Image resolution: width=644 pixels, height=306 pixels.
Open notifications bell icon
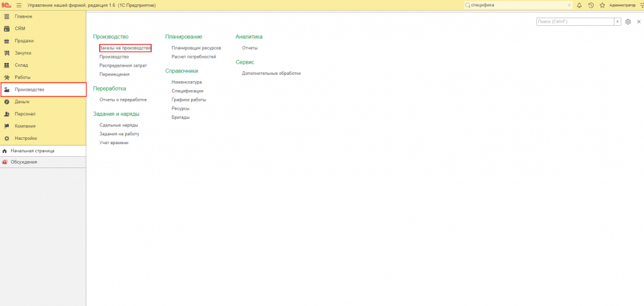579,5
